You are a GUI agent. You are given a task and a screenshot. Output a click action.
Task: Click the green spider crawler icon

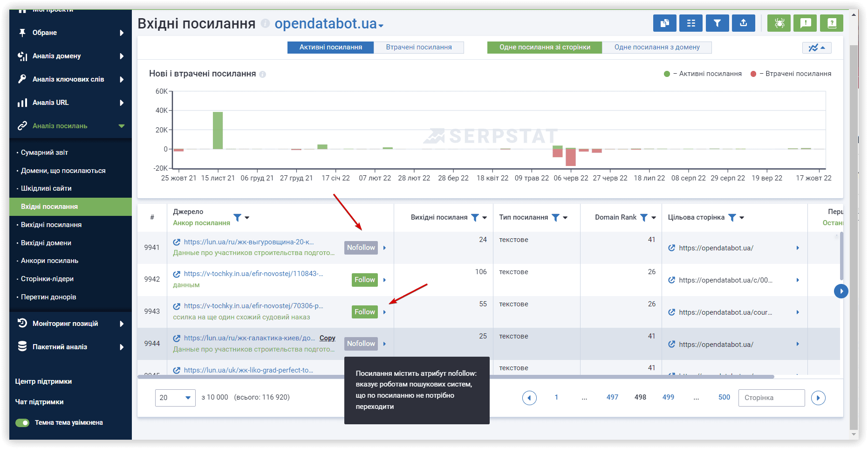779,23
